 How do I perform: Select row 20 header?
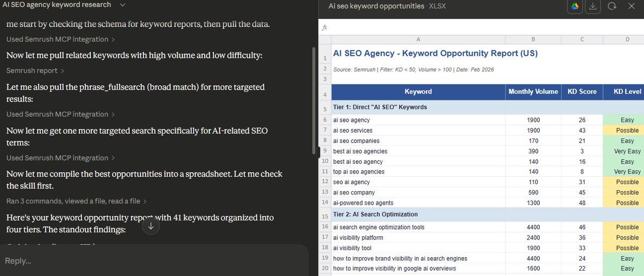point(325,268)
